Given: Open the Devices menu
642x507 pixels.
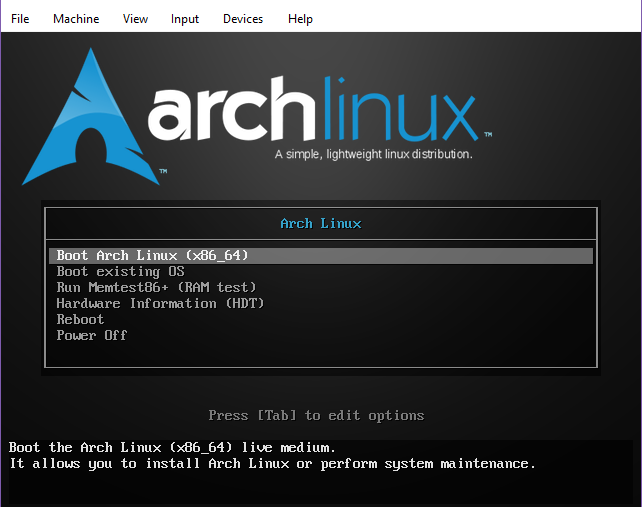Looking at the screenshot, I should pos(243,19).
